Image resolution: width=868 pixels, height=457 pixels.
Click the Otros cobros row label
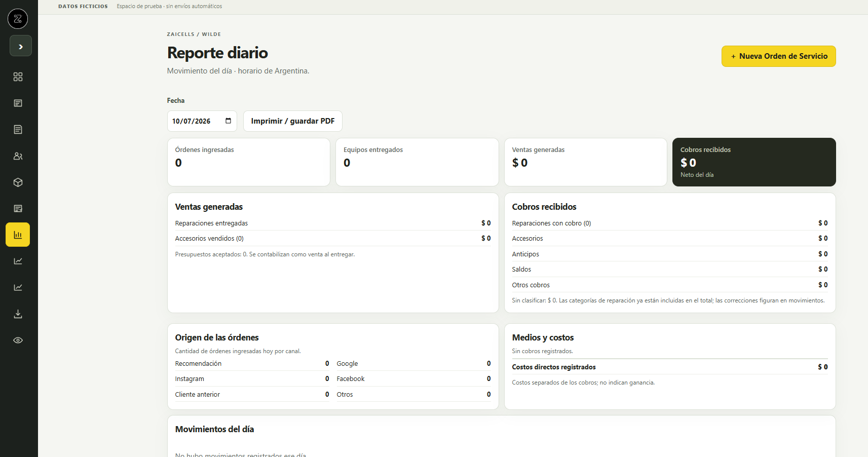pos(531,285)
